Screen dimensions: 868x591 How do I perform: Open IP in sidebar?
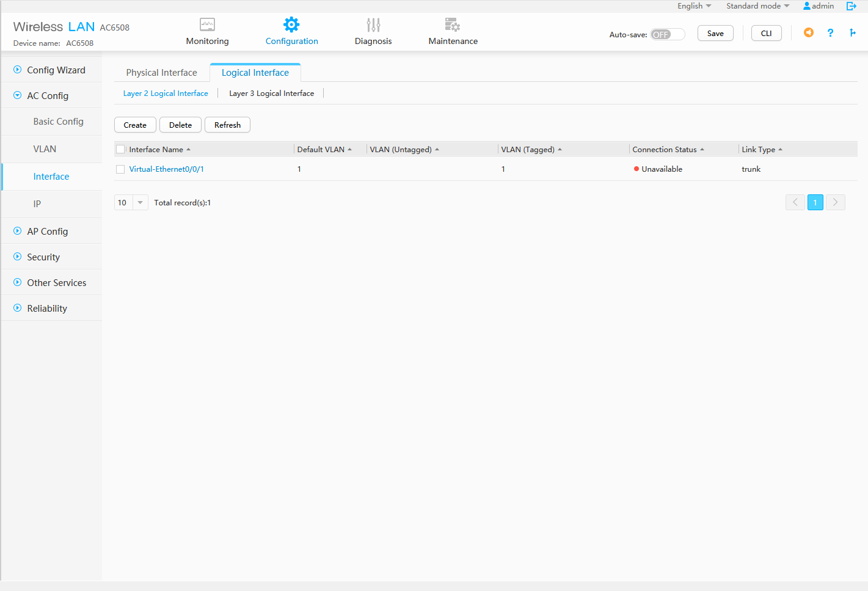tap(37, 204)
